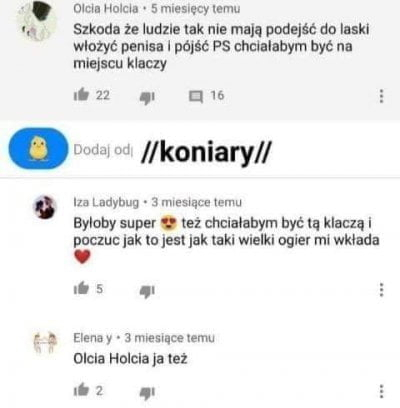
Task: Click Elena y's profile avatar
Action: (45, 342)
